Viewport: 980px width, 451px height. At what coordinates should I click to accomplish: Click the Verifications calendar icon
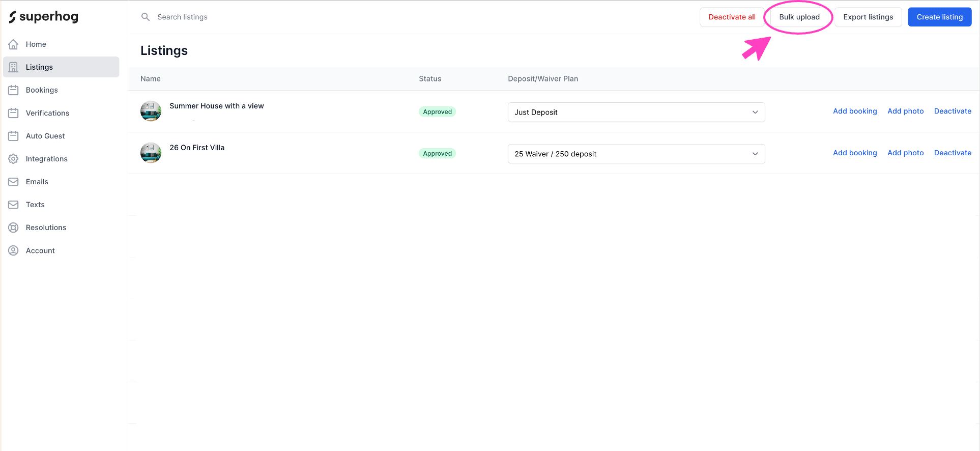pyautogui.click(x=14, y=113)
